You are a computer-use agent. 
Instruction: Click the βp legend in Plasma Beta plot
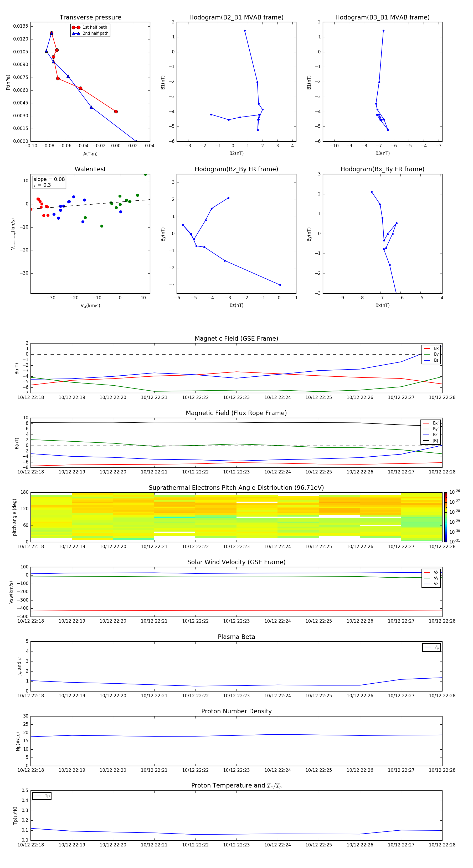[x=431, y=647]
